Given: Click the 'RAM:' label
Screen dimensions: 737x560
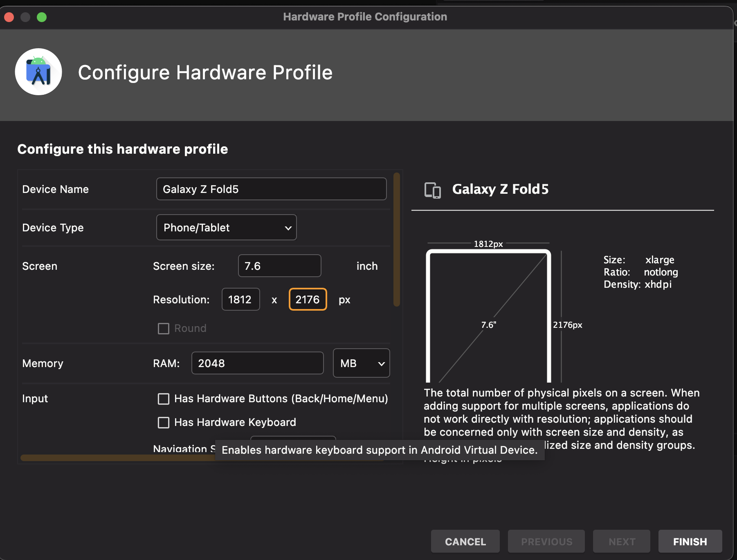Looking at the screenshot, I should pos(166,363).
